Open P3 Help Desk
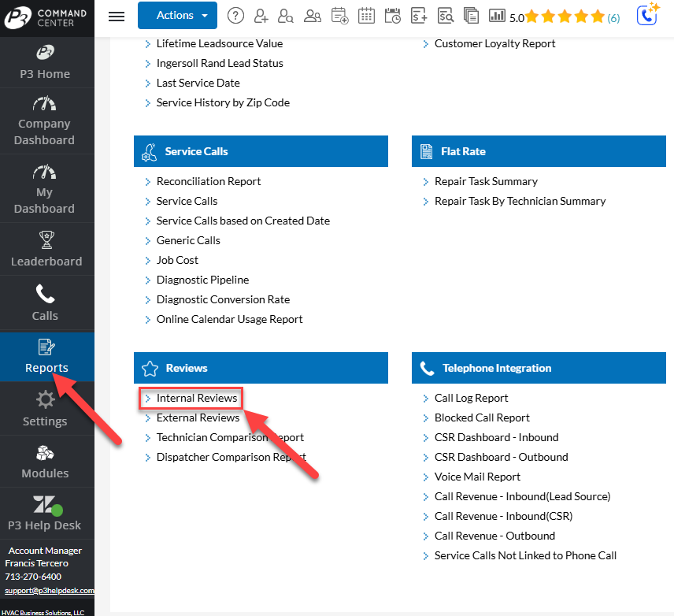 pyautogui.click(x=44, y=514)
